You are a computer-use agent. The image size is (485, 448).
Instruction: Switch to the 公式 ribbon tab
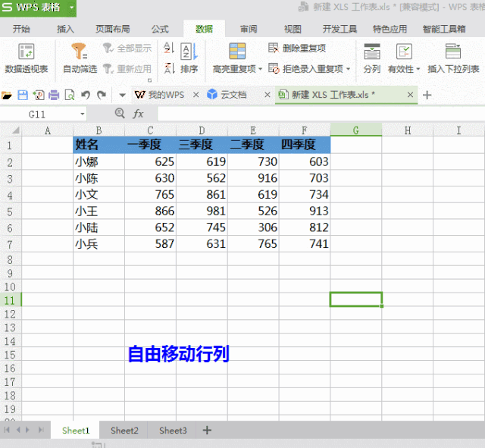[160, 29]
